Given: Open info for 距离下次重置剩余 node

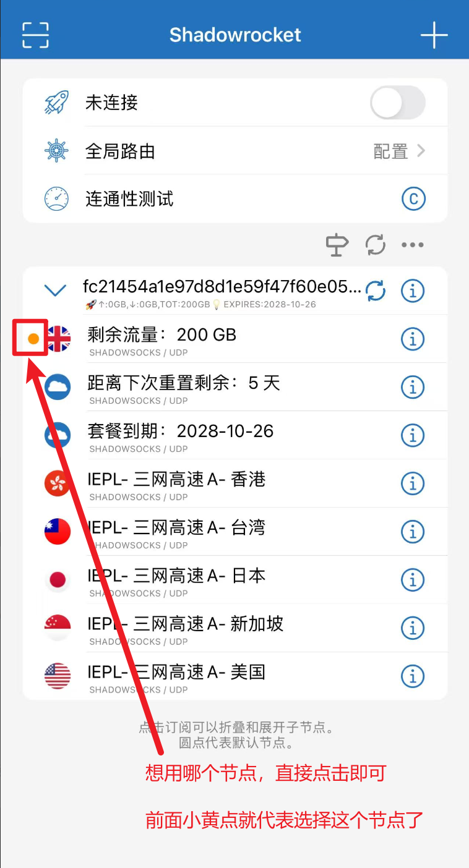Looking at the screenshot, I should 413,387.
